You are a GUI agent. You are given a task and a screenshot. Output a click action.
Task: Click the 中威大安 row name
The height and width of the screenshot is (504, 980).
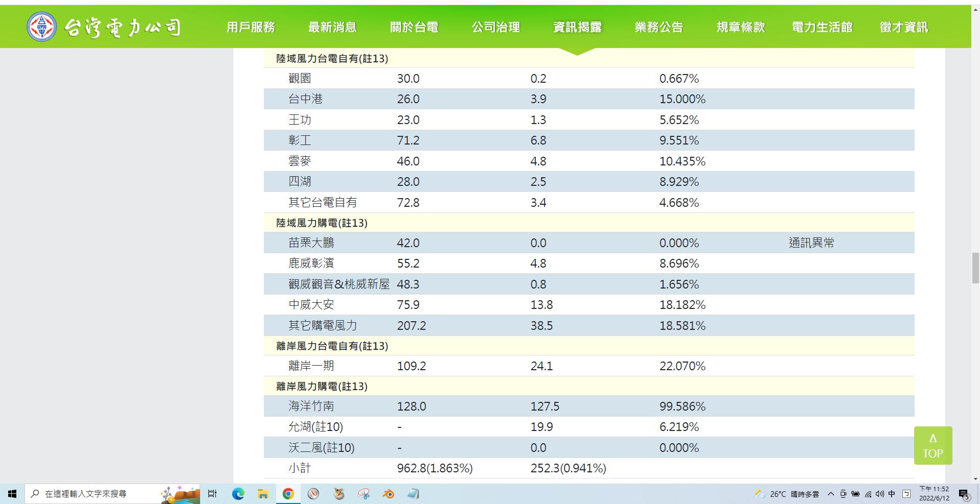point(311,305)
